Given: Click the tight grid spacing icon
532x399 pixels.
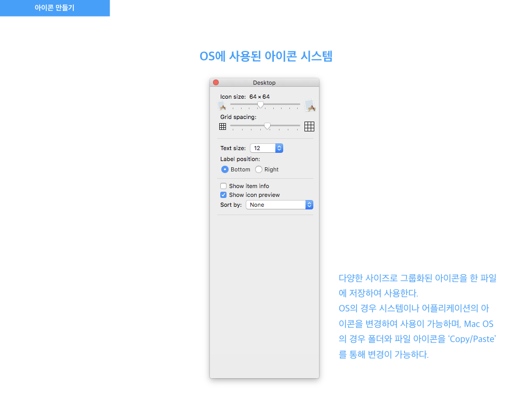Looking at the screenshot, I should pos(222,126).
